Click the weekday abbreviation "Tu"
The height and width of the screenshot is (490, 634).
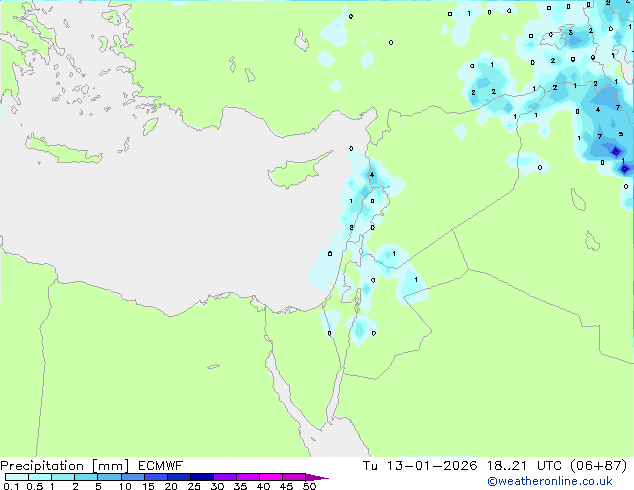pos(370,466)
